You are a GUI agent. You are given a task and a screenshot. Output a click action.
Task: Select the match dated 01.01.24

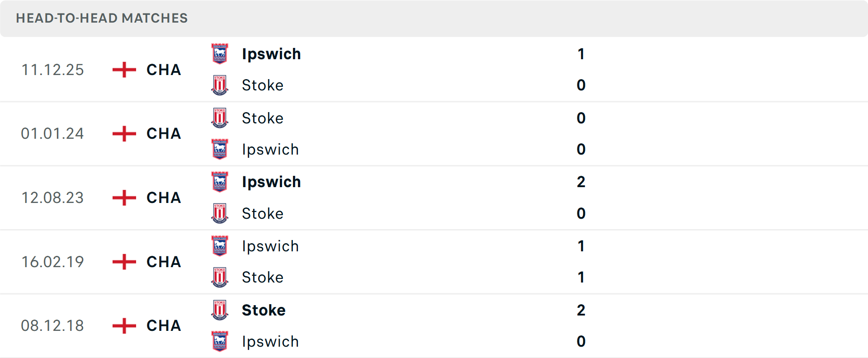tap(53, 134)
